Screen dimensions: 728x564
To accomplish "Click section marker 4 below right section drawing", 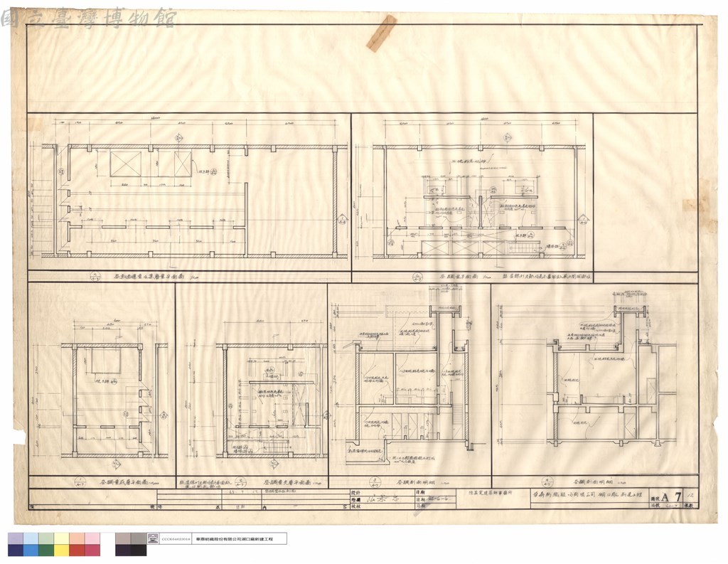I will click(548, 482).
